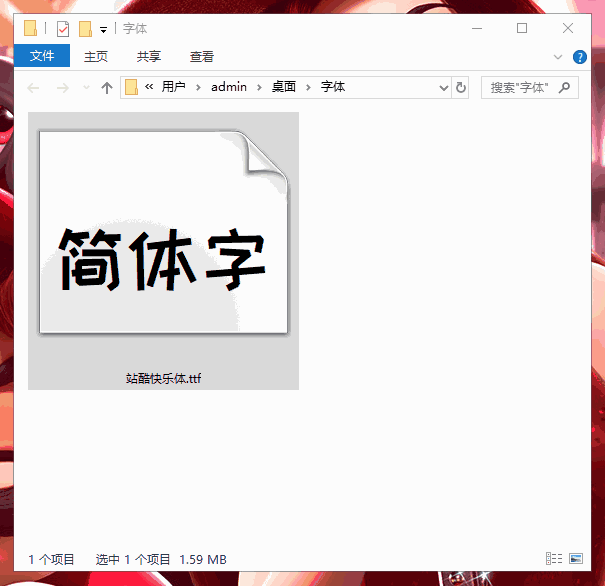This screenshot has width=605, height=586.
Task: Open the 共享 ribbon tab
Action: tap(149, 57)
